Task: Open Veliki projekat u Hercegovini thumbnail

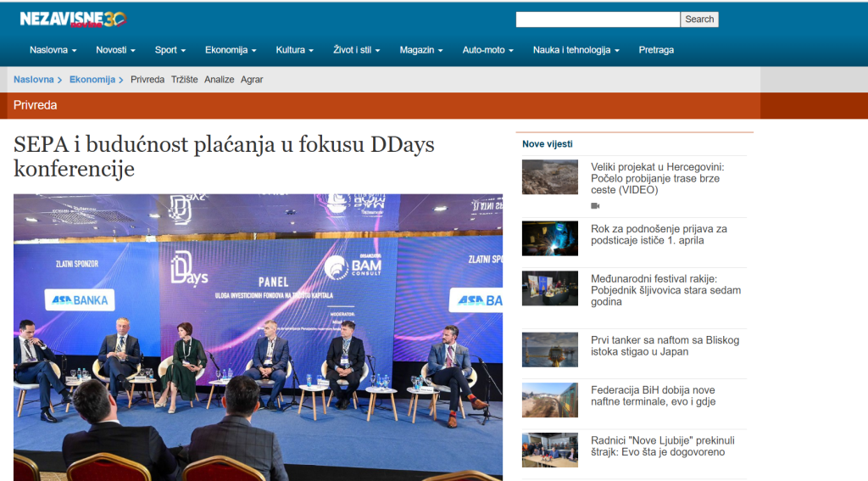Action: [549, 177]
